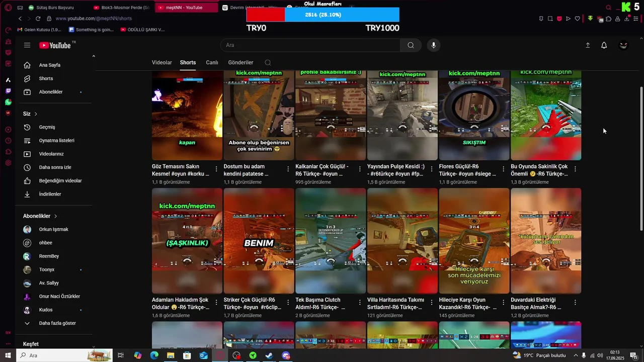The image size is (644, 362).
Task: Open Gelen Kutusu bookmark
Action: (39, 30)
